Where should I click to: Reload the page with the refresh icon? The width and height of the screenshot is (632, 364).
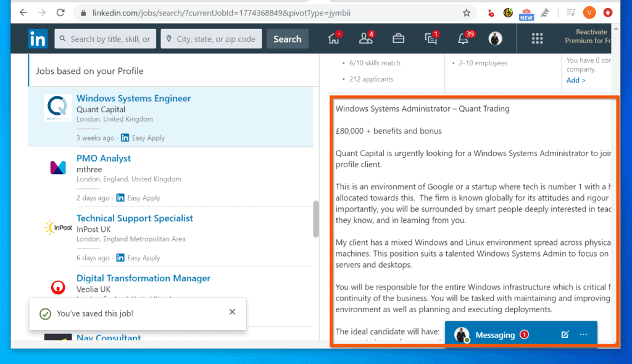click(60, 13)
